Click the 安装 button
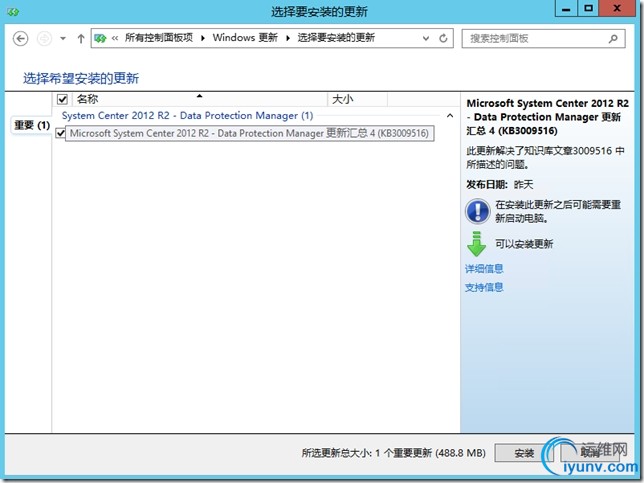 pyautogui.click(x=524, y=453)
